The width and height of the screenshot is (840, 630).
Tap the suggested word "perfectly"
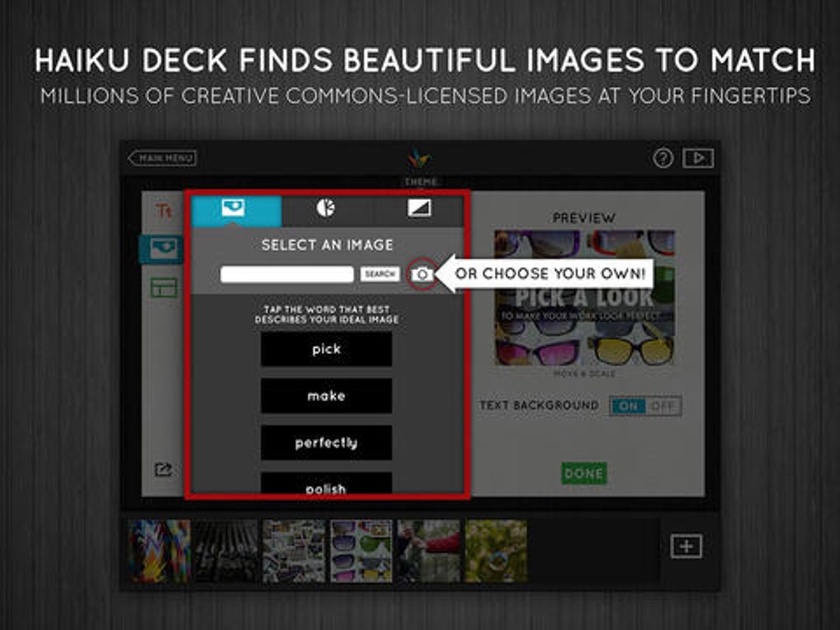point(326,443)
